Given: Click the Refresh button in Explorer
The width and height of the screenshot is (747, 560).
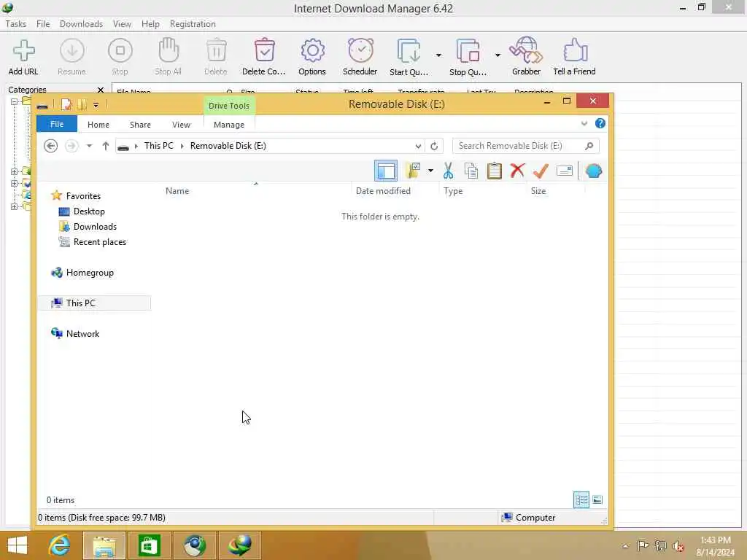Looking at the screenshot, I should tap(434, 146).
